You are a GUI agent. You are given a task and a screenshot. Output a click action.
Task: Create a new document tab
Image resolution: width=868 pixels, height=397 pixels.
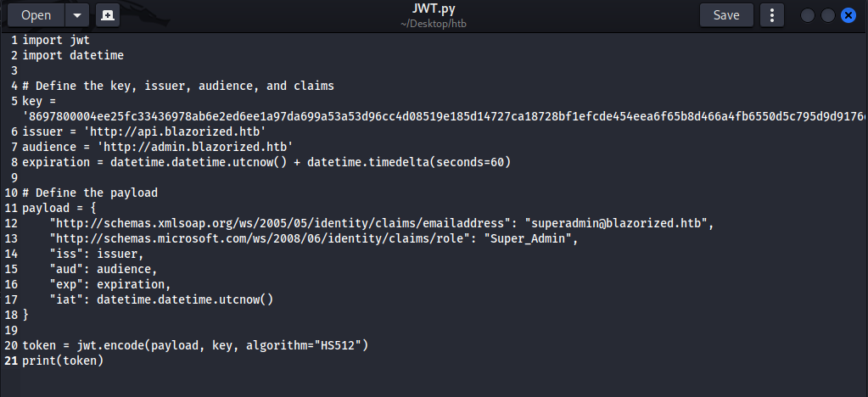108,15
